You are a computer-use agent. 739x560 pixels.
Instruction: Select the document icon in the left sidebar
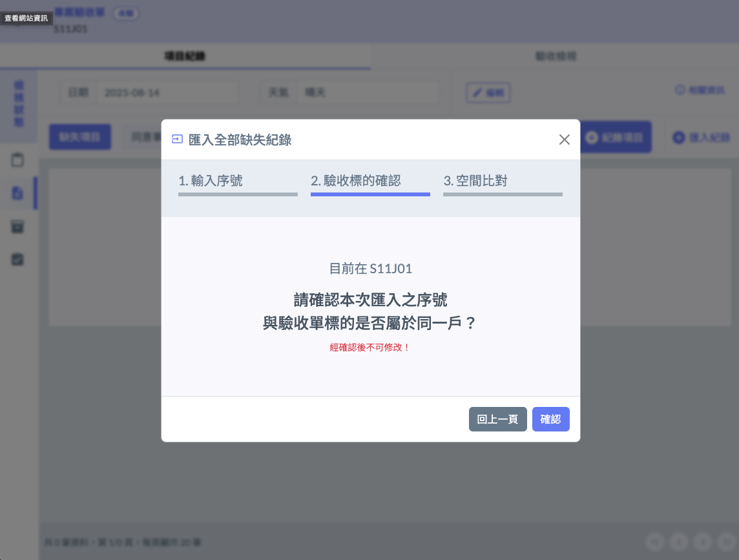point(18,193)
